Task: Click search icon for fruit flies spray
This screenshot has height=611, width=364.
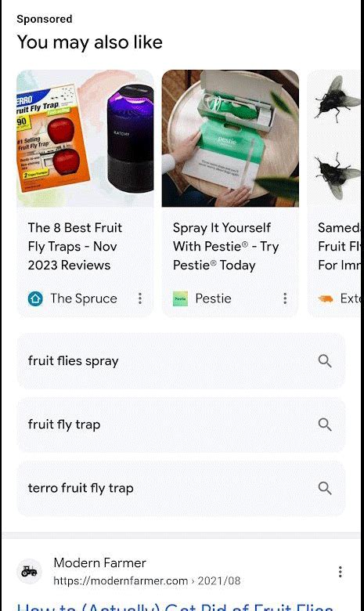Action: tap(325, 361)
